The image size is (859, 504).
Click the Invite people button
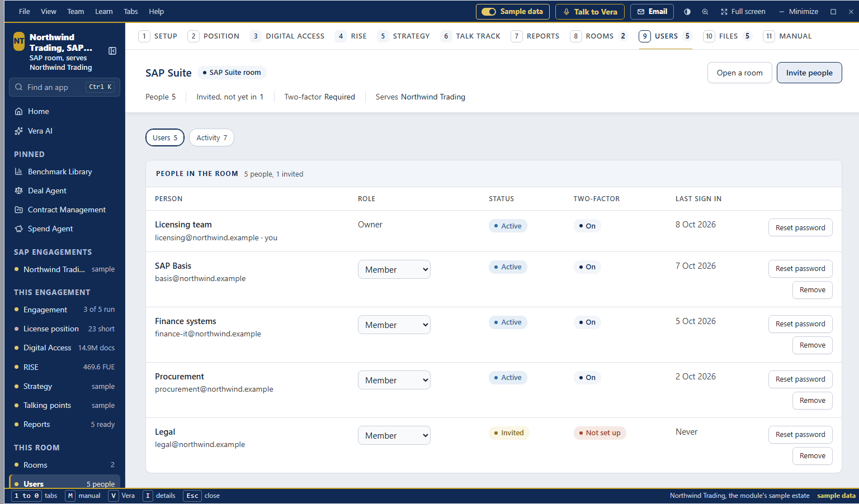[x=809, y=73]
